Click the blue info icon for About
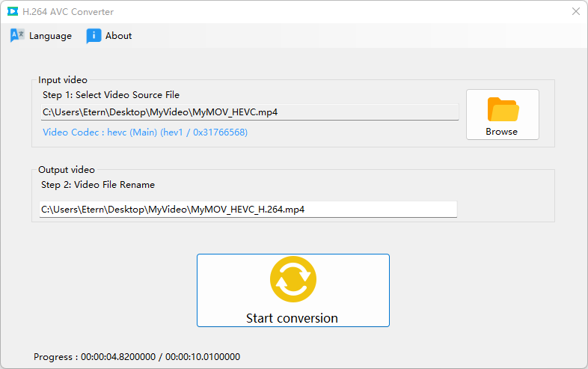Screen dimensions: 588x369 [x=94, y=36]
